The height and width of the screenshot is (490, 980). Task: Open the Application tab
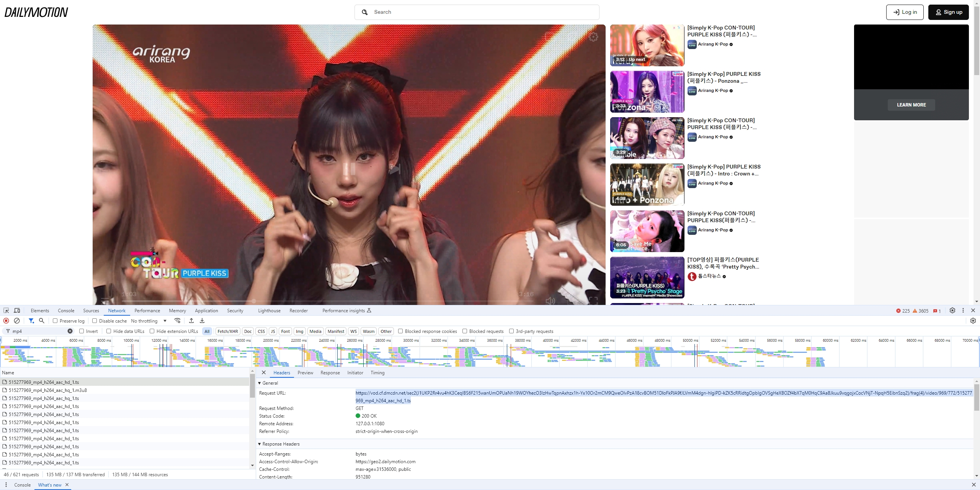pyautogui.click(x=206, y=310)
